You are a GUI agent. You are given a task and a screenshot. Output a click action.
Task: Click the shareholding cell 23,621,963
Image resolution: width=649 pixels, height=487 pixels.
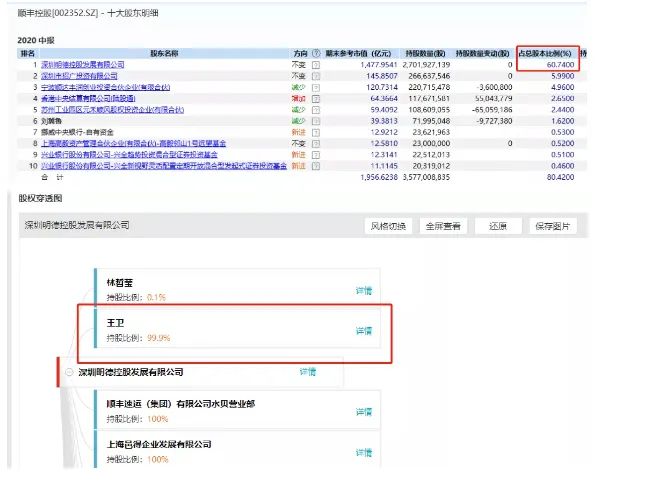coord(431,132)
